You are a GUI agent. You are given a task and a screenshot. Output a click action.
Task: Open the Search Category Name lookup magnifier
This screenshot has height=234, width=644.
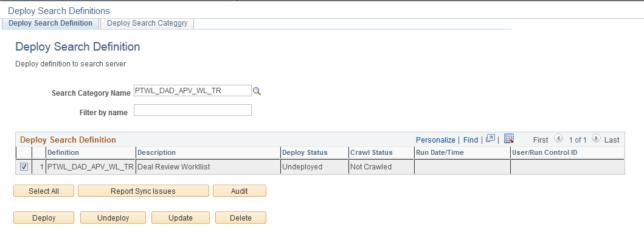pyautogui.click(x=257, y=91)
